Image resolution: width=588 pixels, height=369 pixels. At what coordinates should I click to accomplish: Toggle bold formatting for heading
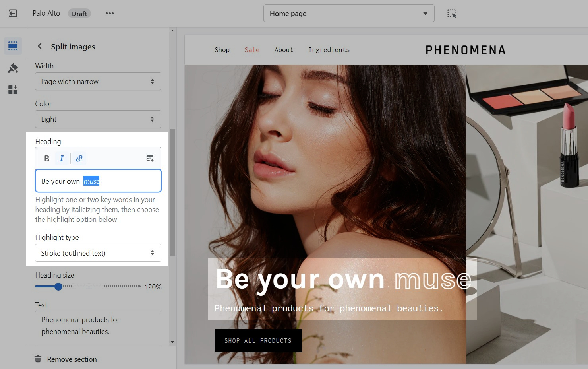pyautogui.click(x=47, y=159)
